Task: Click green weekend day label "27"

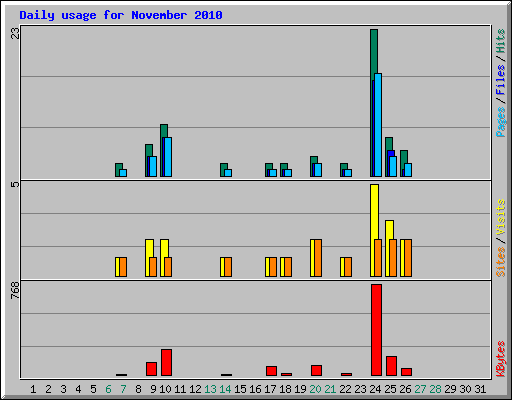Action: pyautogui.click(x=420, y=389)
